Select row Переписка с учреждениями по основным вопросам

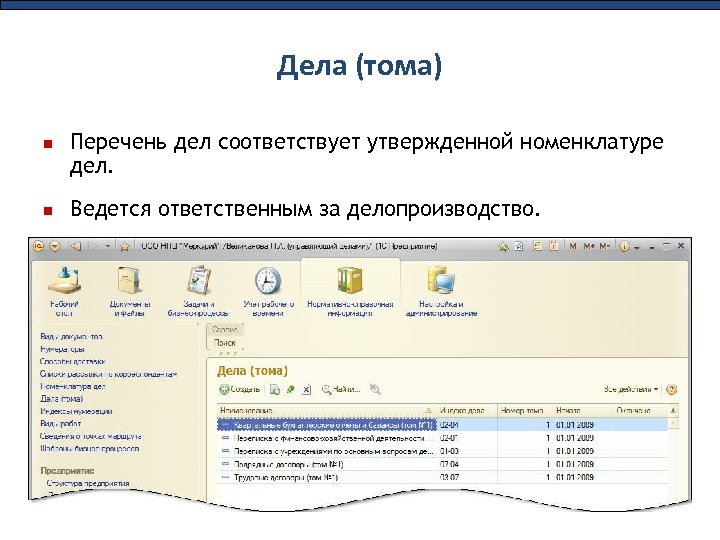443,451
